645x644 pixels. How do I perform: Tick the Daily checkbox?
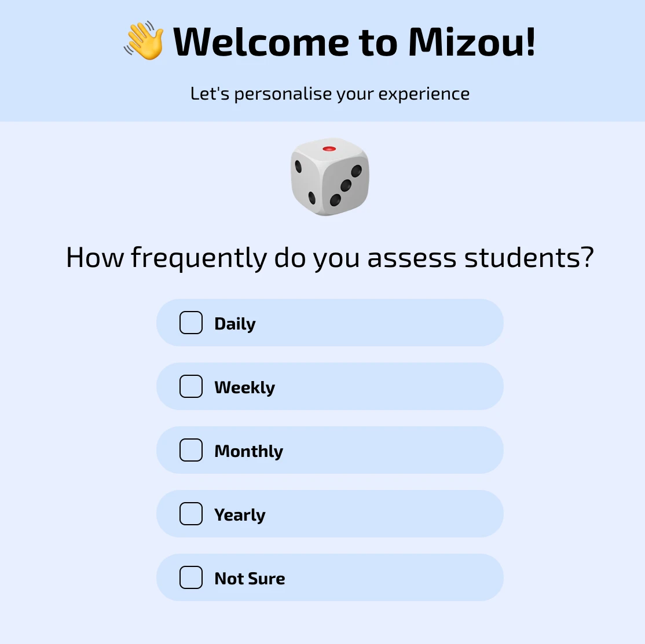point(191,323)
